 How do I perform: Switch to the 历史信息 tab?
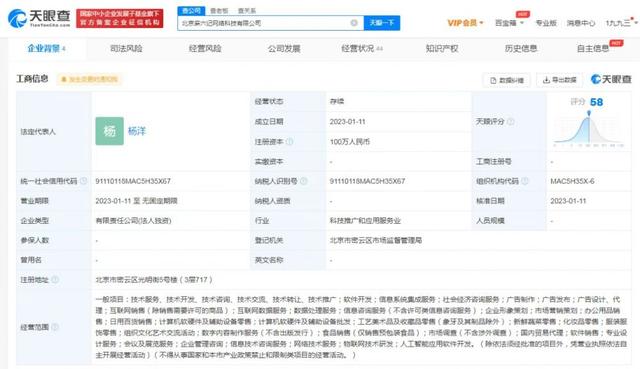(x=521, y=49)
